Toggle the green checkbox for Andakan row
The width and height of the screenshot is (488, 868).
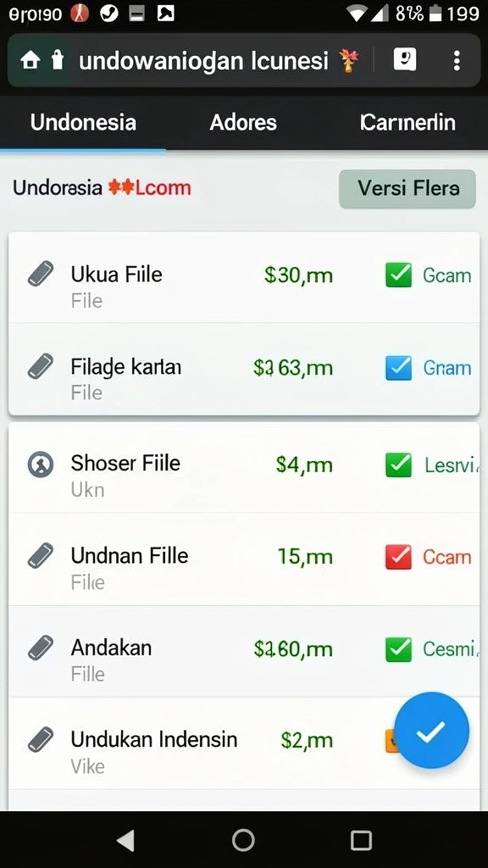(x=398, y=649)
